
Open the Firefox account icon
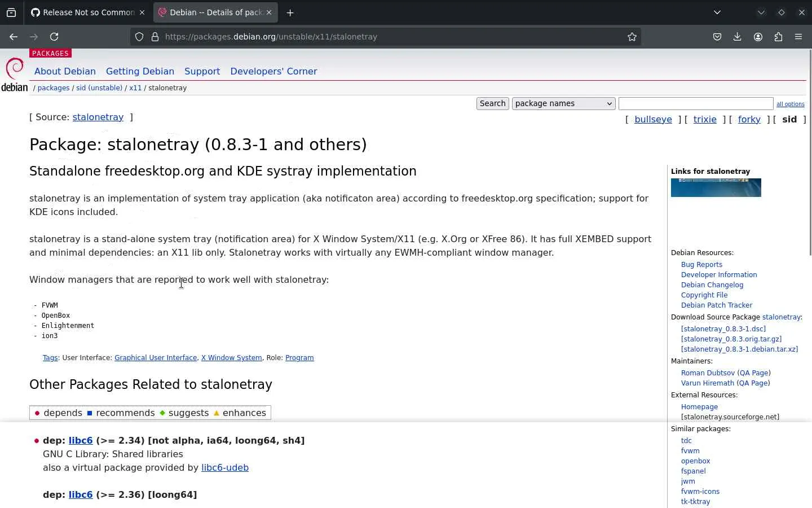[x=758, y=37]
